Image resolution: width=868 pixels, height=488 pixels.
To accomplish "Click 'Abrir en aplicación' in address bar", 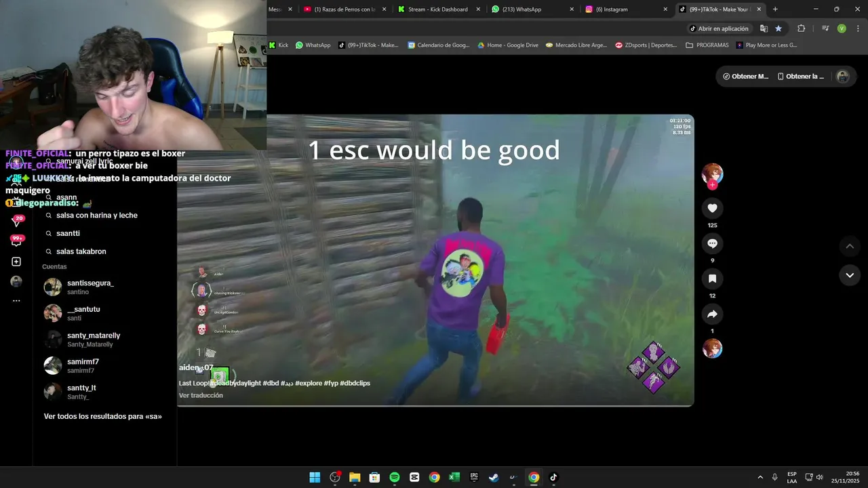I will point(719,28).
